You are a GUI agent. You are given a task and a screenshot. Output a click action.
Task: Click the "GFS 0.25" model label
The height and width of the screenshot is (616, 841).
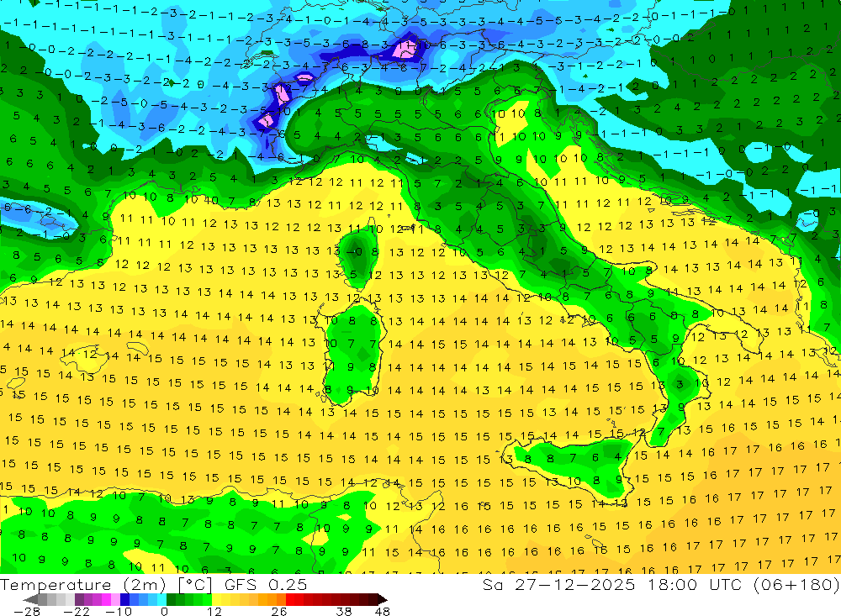point(266,585)
